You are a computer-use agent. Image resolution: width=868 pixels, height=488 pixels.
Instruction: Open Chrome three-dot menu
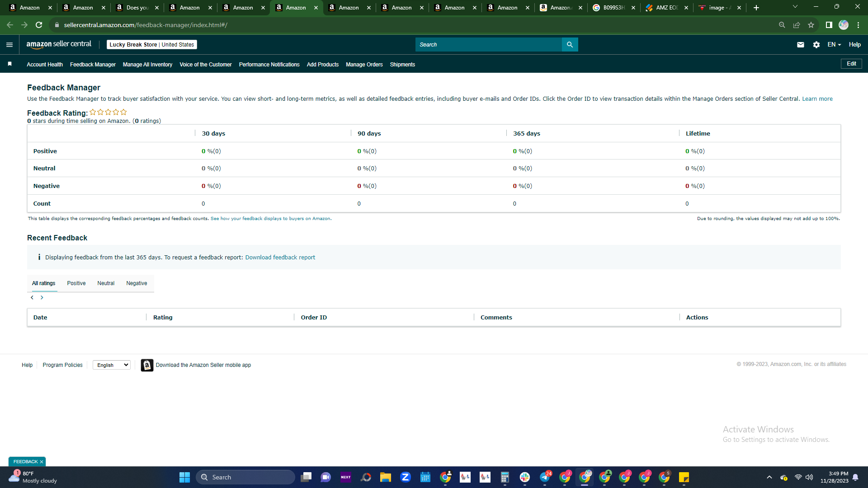[x=858, y=25]
